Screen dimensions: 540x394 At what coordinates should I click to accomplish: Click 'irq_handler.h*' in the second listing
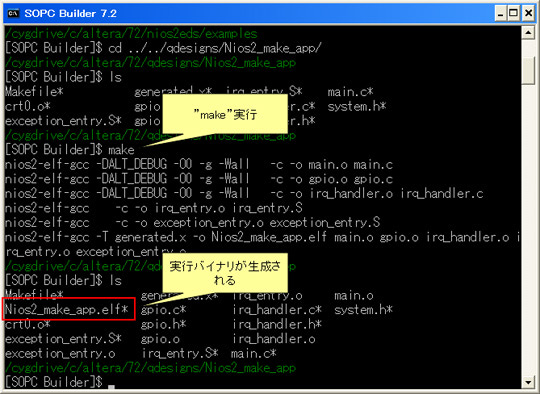[277, 324]
